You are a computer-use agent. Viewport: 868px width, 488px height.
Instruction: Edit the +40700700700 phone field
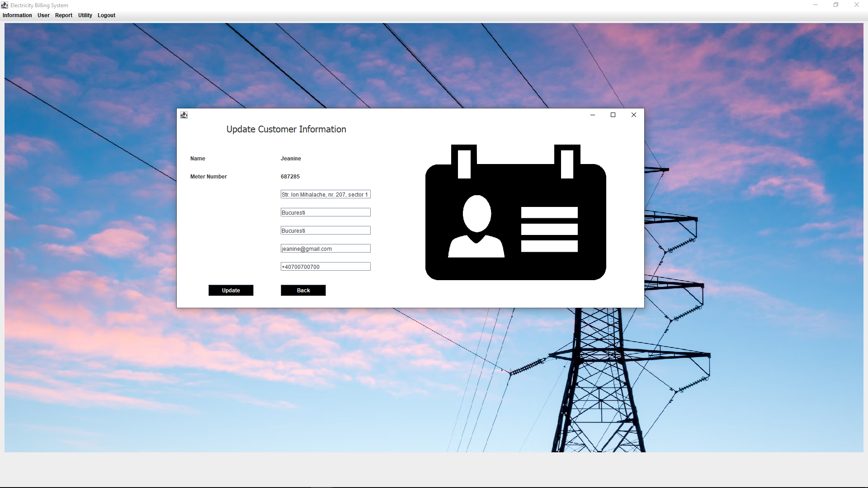tap(325, 267)
